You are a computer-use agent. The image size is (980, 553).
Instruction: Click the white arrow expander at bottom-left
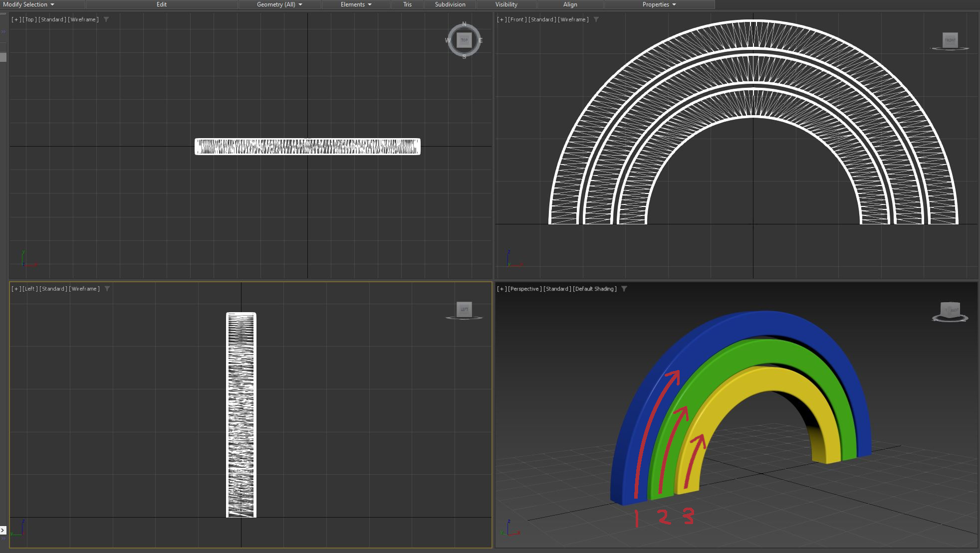pyautogui.click(x=3, y=530)
